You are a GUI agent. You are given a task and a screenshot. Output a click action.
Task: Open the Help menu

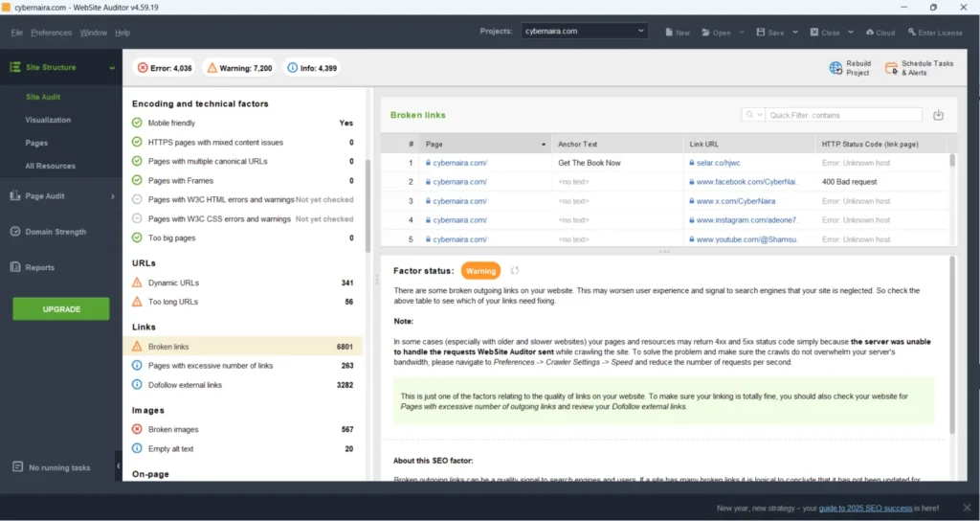coord(122,33)
